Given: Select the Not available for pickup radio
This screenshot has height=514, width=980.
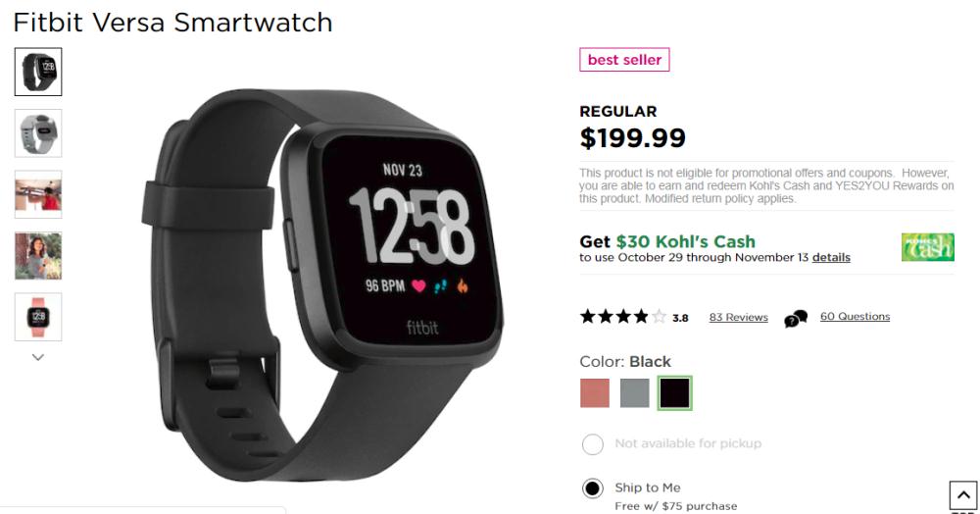Looking at the screenshot, I should 593,444.
